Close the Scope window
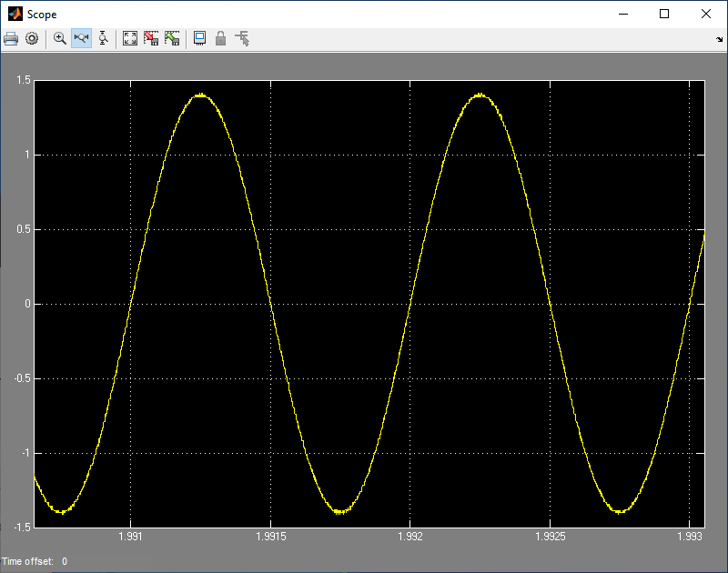Screen dimensions: 728x573 (x=706, y=14)
